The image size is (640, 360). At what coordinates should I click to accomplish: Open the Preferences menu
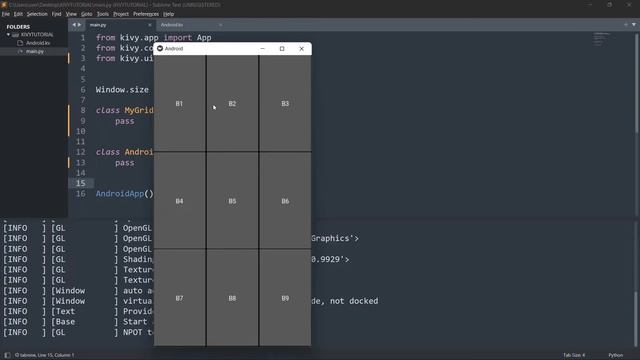146,14
